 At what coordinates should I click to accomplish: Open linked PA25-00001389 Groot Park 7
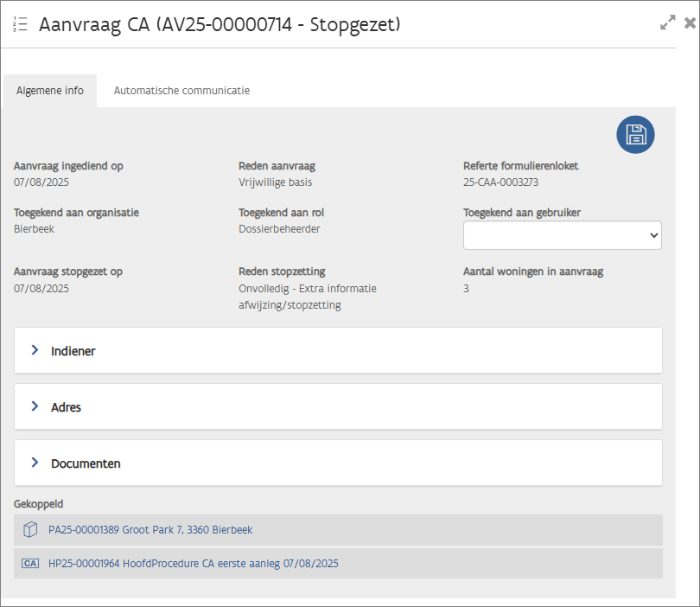[x=150, y=530]
